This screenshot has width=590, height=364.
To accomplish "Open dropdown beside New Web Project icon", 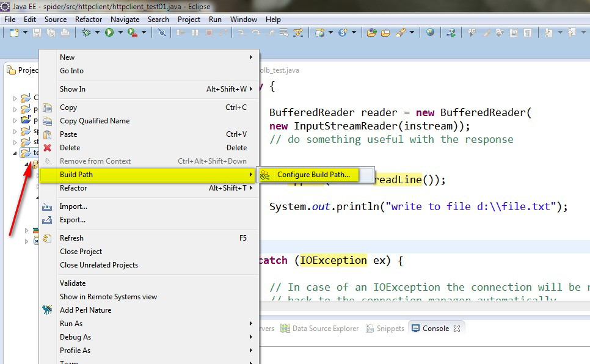I will (x=331, y=33).
